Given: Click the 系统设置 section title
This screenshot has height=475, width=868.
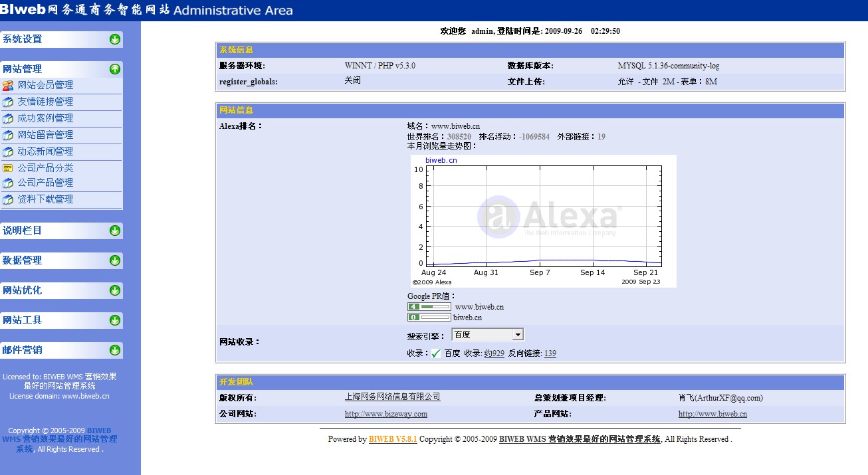Looking at the screenshot, I should pos(22,39).
